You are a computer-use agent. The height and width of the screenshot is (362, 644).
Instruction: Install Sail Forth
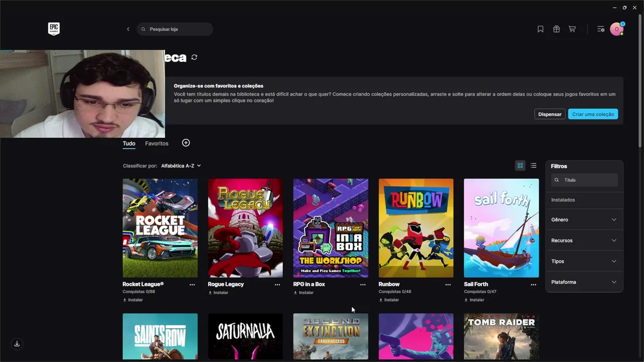(x=474, y=300)
